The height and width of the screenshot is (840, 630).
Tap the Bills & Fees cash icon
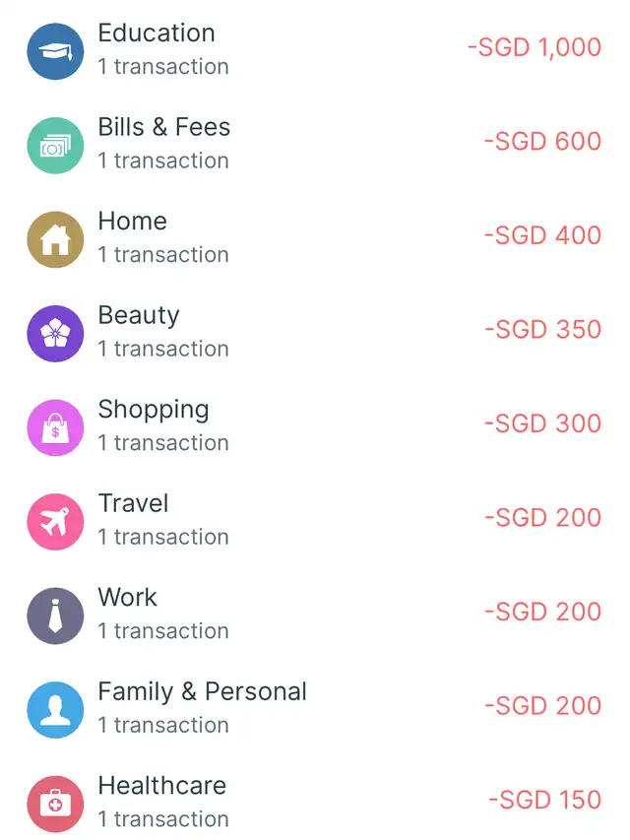point(55,146)
